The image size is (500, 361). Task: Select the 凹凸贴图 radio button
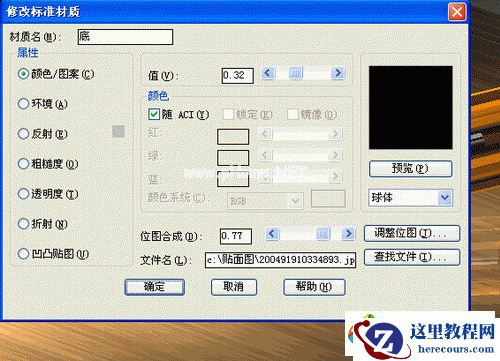point(23,254)
